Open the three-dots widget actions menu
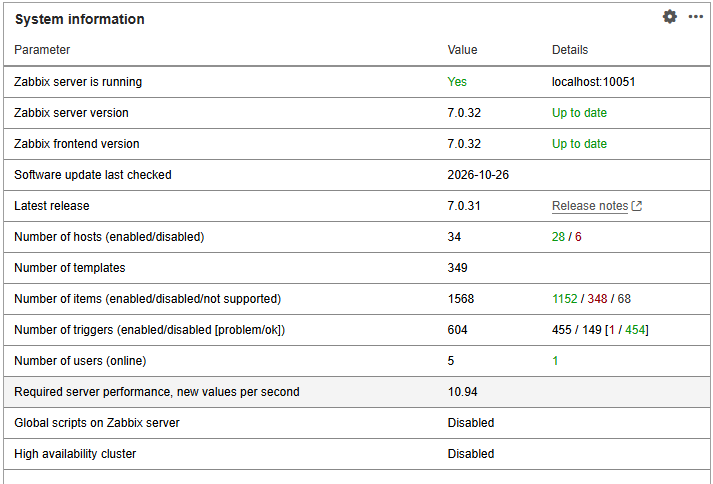The image size is (713, 484). click(x=696, y=17)
